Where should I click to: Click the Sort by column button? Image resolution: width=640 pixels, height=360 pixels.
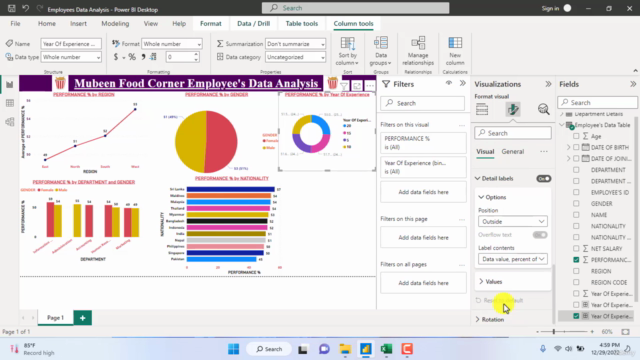(347, 51)
